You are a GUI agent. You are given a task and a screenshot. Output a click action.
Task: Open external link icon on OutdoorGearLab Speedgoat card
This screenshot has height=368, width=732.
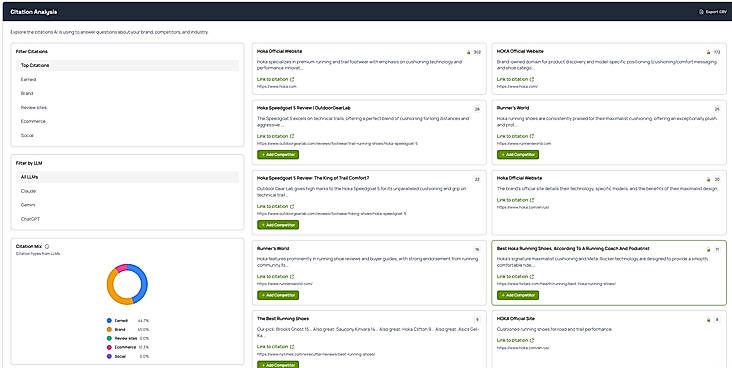[x=292, y=136]
